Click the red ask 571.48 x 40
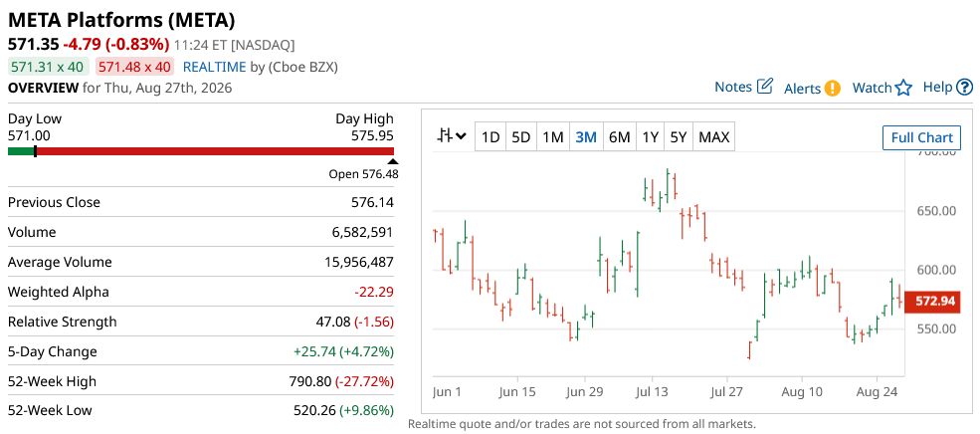980x434 pixels. [134, 67]
